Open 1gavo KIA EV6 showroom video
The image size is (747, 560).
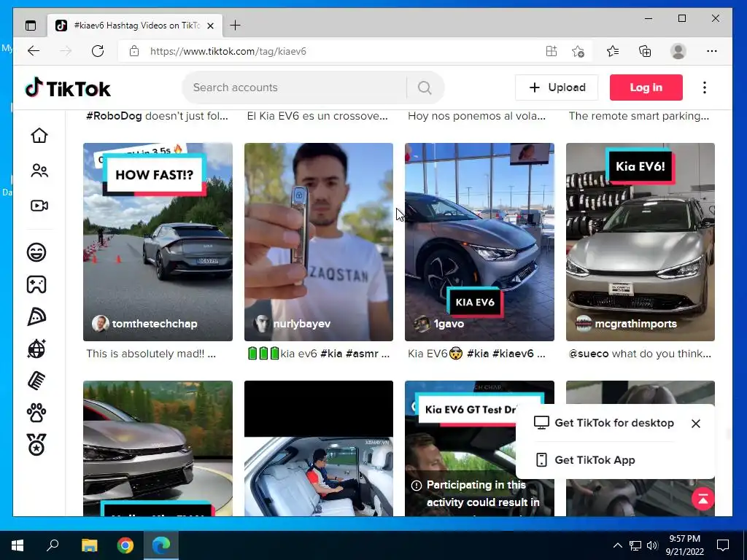tap(479, 242)
